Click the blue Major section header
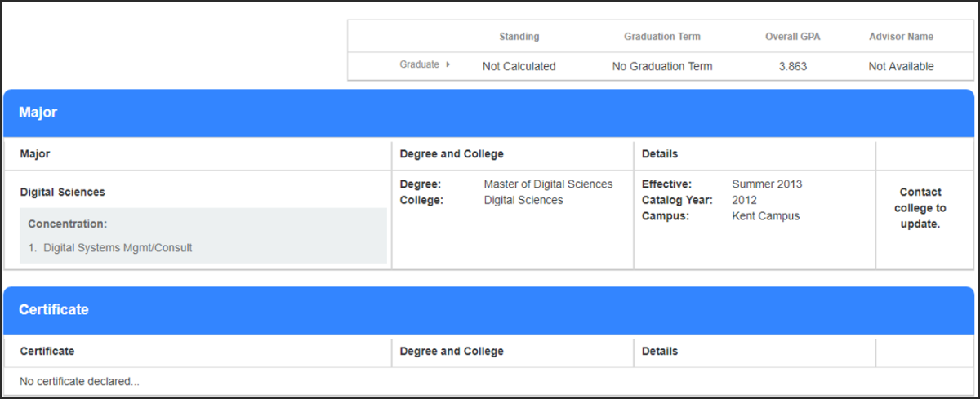The width and height of the screenshot is (980, 399). tap(489, 113)
